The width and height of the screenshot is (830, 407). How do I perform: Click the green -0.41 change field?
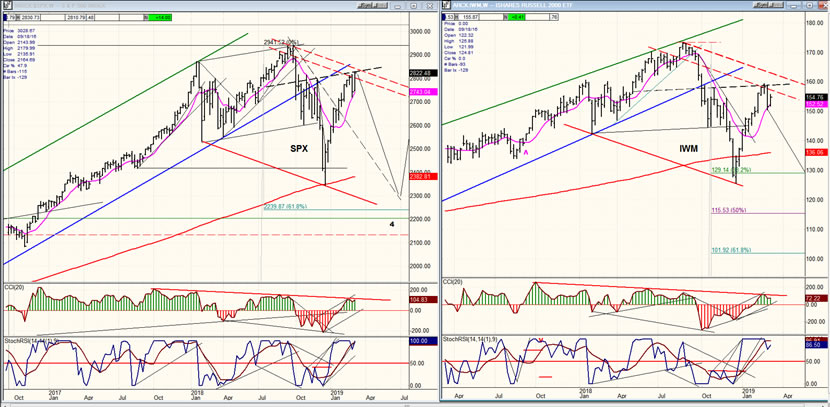[518, 17]
